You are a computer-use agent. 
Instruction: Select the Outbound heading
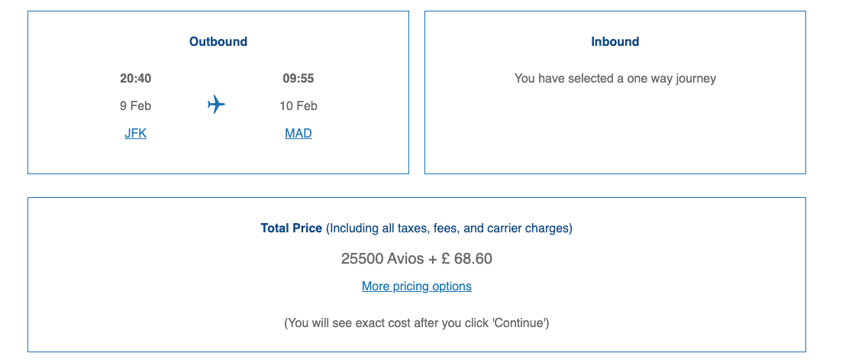pos(218,41)
